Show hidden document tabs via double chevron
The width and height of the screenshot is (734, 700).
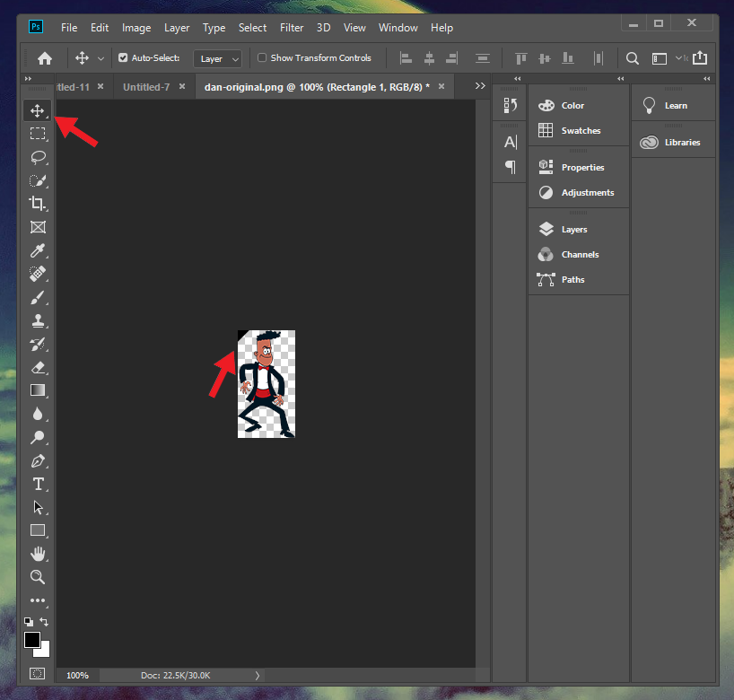tap(480, 86)
